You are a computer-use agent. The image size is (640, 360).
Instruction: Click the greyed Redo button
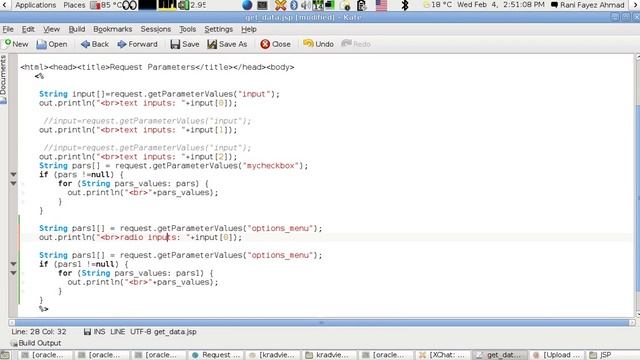[x=356, y=44]
